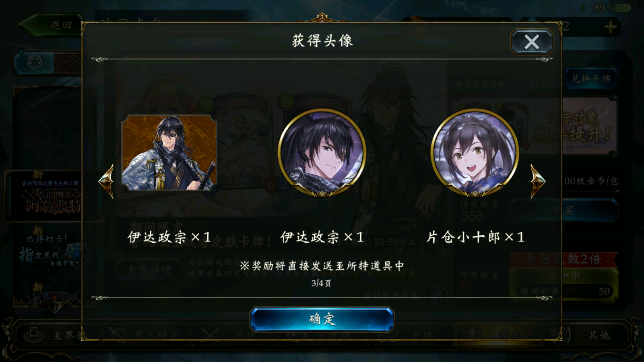Screen dimensions: 644x362
Task: Select the round 伊达政宗 avatar icon
Action: (322, 153)
